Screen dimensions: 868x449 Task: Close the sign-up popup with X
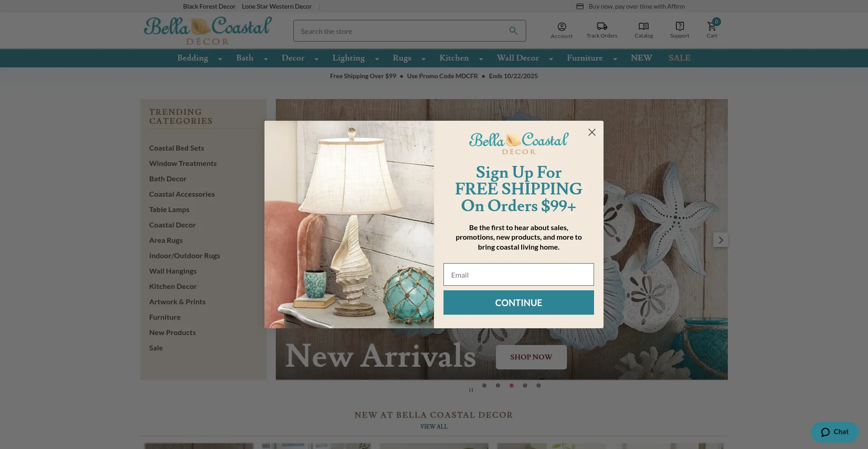pyautogui.click(x=592, y=132)
